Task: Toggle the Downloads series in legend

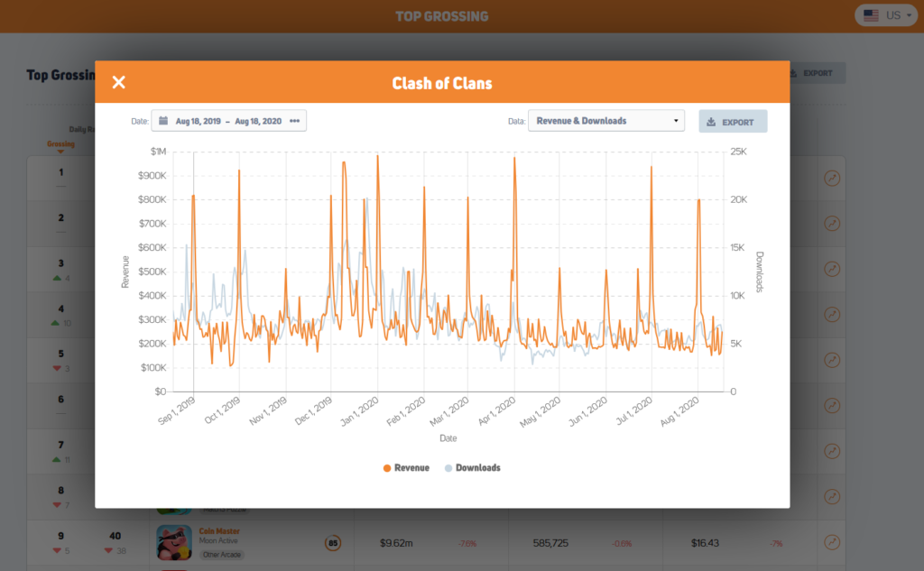Action: tap(472, 468)
